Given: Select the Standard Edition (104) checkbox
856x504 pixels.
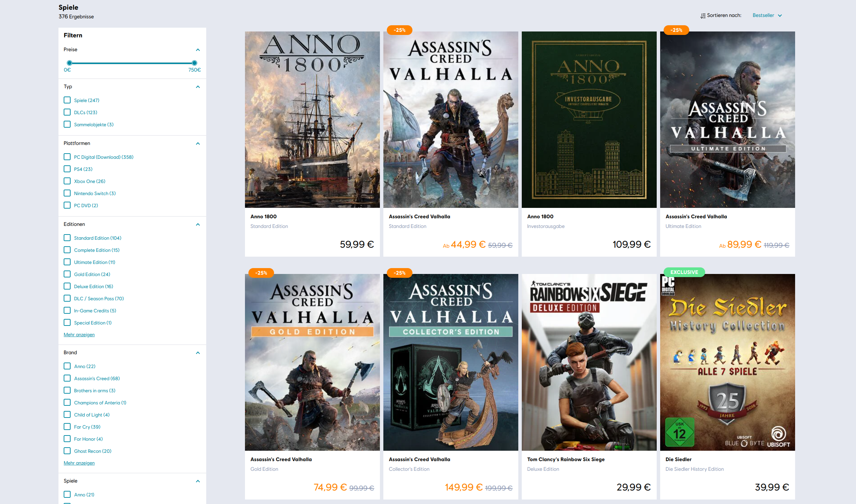Looking at the screenshot, I should tap(67, 238).
